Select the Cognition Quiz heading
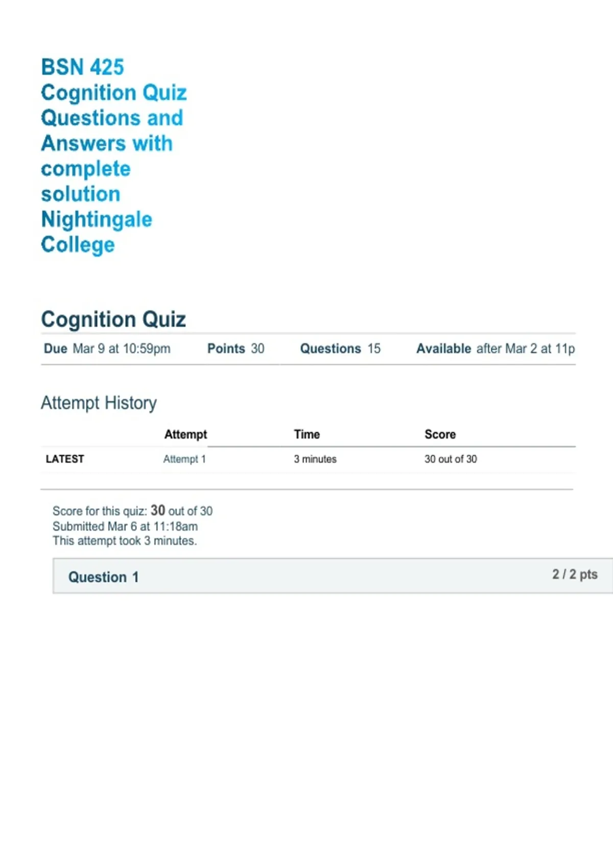613x868 pixels. click(113, 319)
